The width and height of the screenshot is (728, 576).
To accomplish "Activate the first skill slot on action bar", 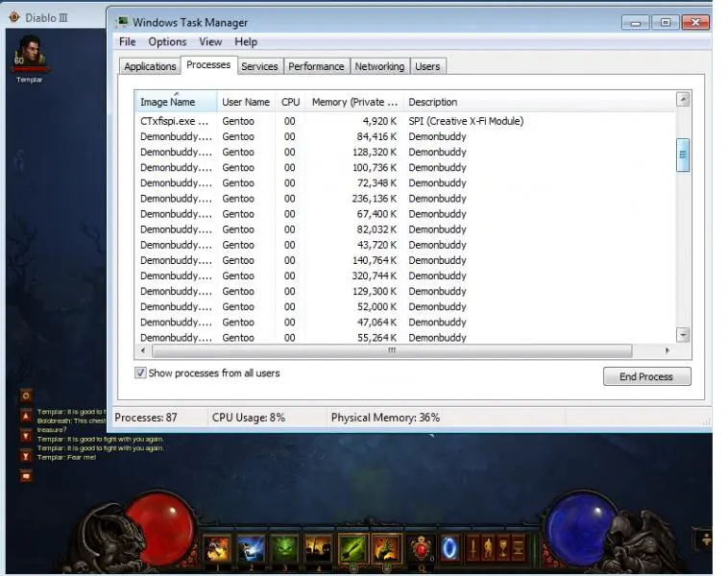I will point(218,549).
